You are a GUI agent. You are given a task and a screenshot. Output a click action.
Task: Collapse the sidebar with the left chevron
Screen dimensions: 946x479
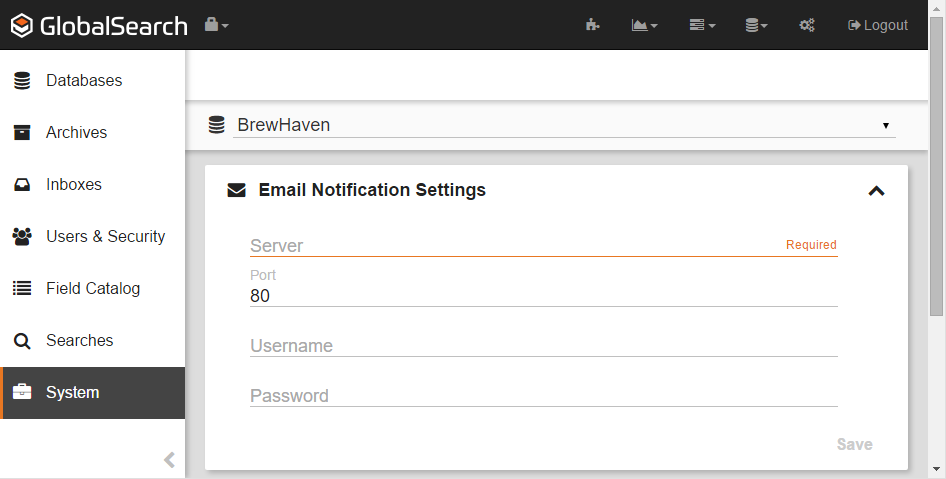tap(169, 460)
